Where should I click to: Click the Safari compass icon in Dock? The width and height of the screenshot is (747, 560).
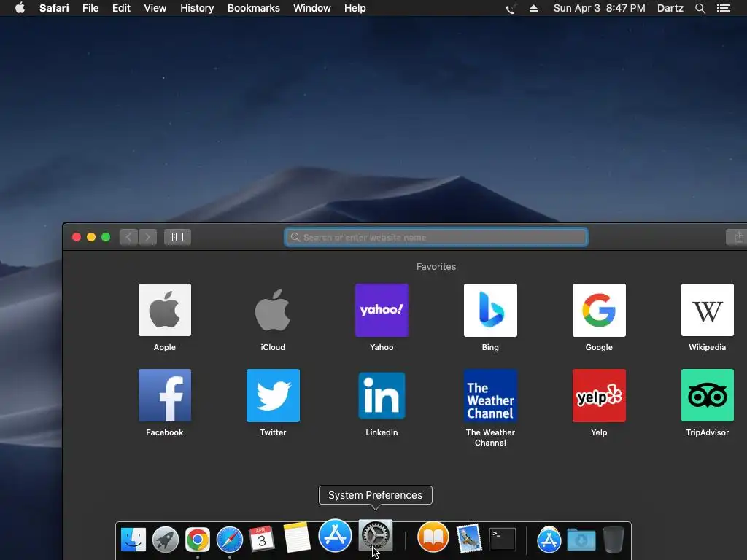pos(230,540)
